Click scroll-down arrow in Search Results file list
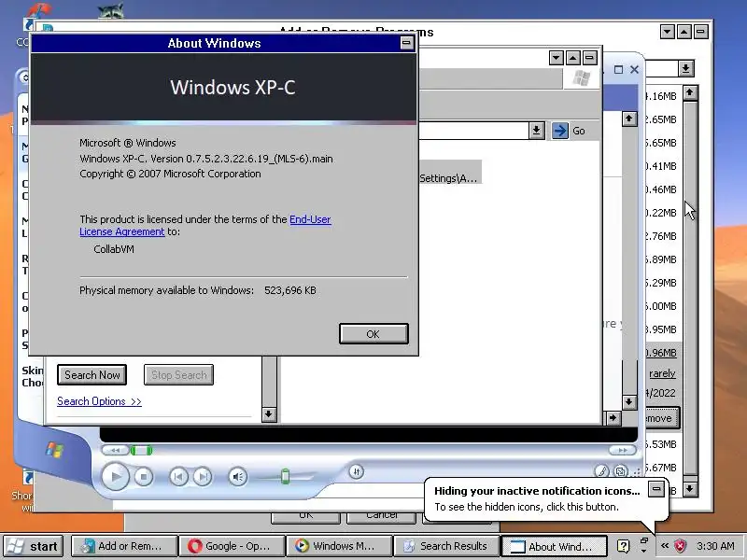The width and height of the screenshot is (747, 560). (x=628, y=402)
